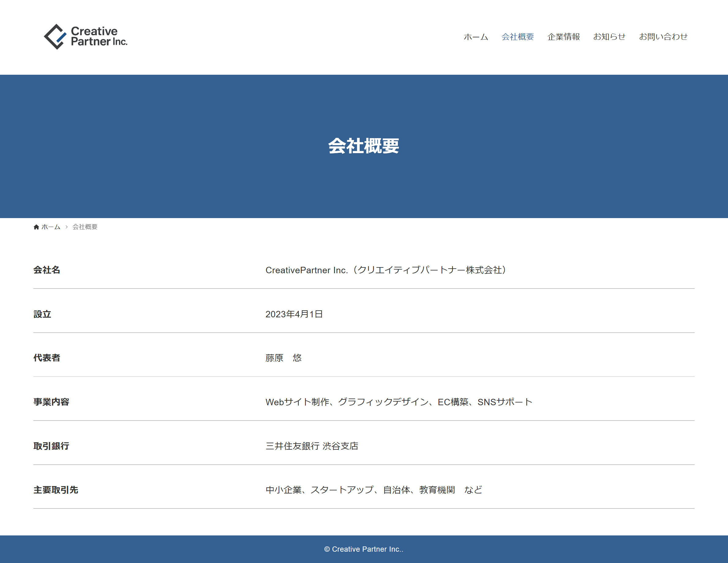728x563 pixels.
Task: Click the 事業内容 business description text
Action: coord(399,402)
